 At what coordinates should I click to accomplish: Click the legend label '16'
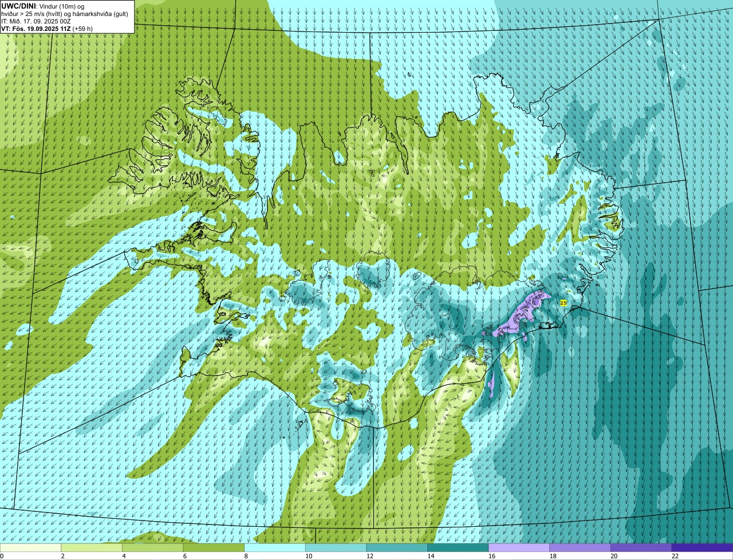click(x=491, y=556)
